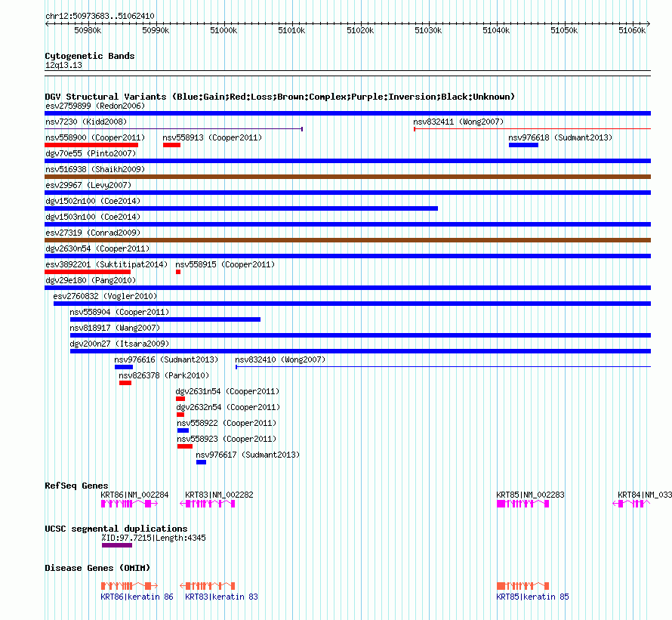This screenshot has width=672, height=620.
Task: Select the small nsv558915 (Cooper2011) red mark
Action: pyautogui.click(x=178, y=272)
